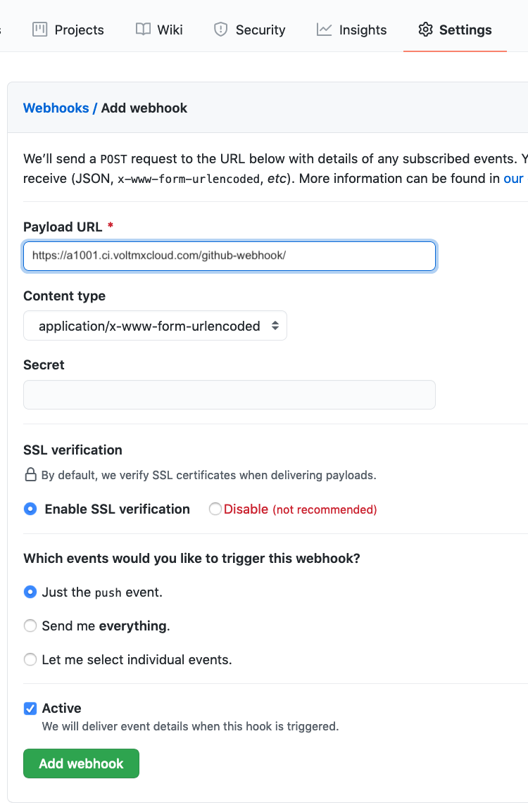This screenshot has height=812, width=528.
Task: Select Send me everything option
Action: click(x=30, y=626)
